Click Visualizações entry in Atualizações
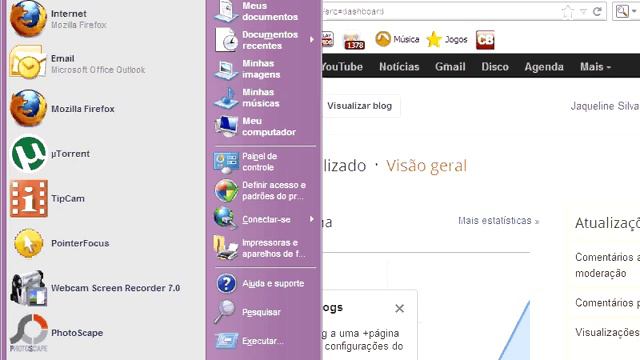 (607, 332)
